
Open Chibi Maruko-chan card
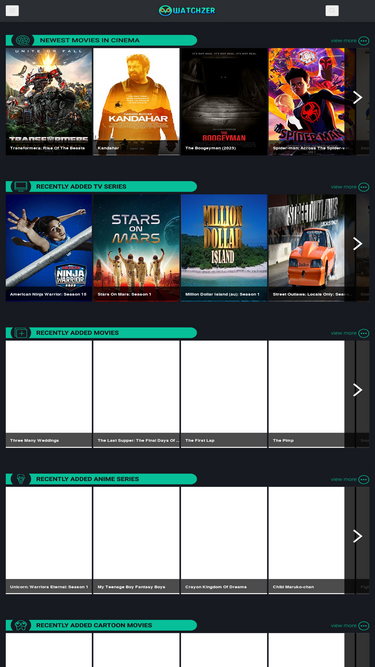(312, 540)
